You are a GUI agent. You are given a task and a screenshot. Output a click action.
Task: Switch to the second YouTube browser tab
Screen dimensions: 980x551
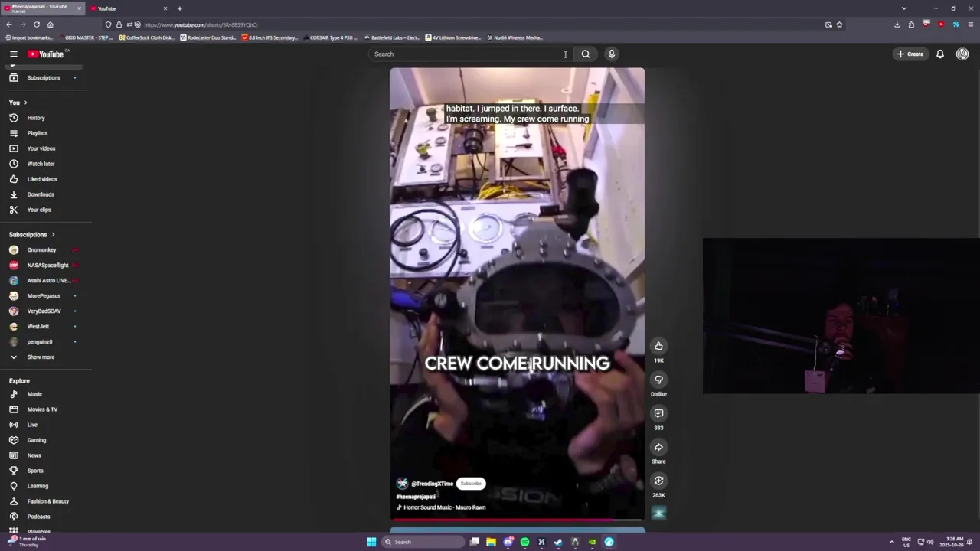[127, 8]
